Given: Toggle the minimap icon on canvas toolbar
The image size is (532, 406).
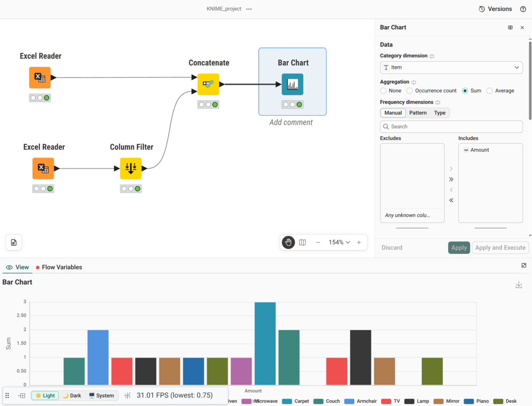Looking at the screenshot, I should (x=302, y=242).
